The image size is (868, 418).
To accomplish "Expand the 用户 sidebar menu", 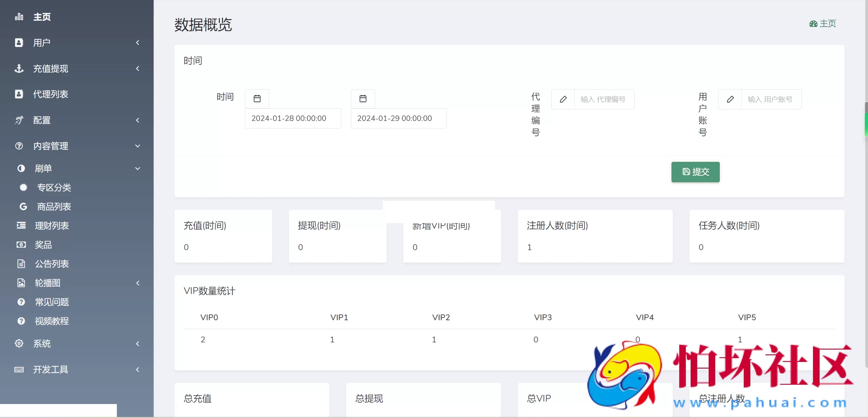I will click(137, 42).
